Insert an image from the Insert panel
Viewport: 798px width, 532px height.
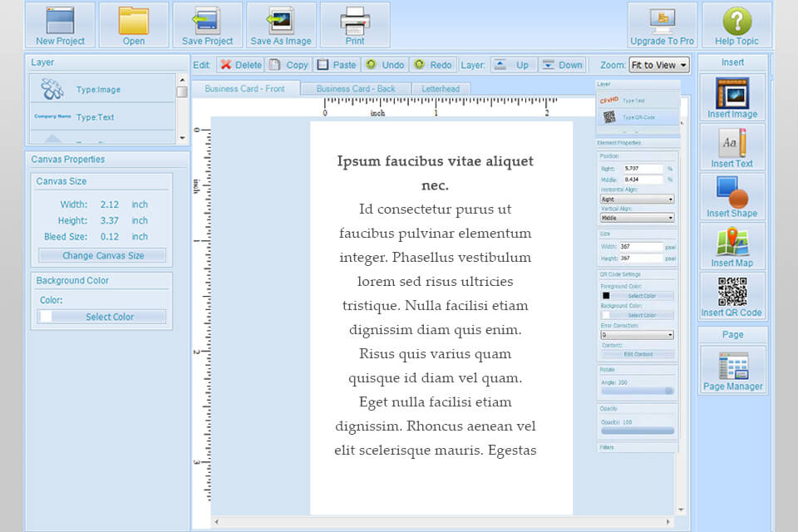coord(732,97)
